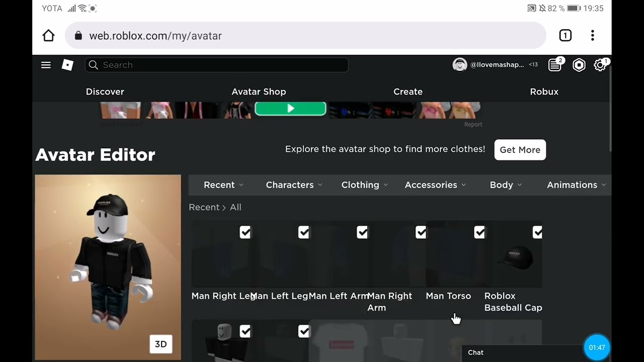Image resolution: width=644 pixels, height=362 pixels.
Task: Click the battery status indicator
Action: pyautogui.click(x=574, y=9)
